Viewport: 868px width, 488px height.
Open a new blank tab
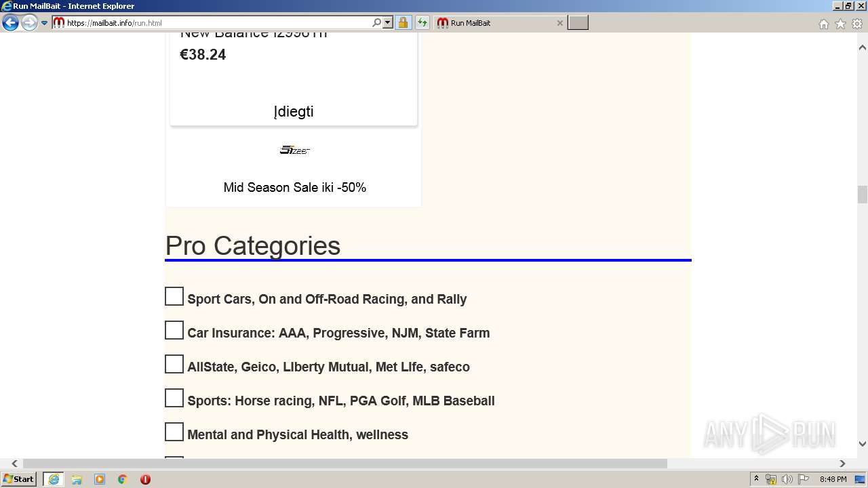click(x=578, y=23)
